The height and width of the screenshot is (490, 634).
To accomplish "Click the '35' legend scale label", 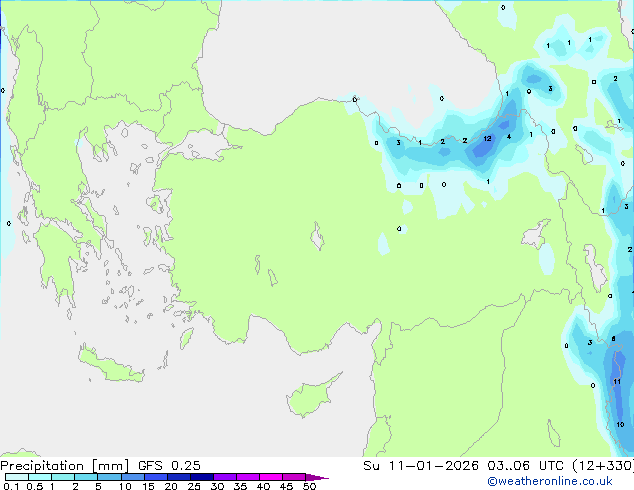I will (x=240, y=486).
